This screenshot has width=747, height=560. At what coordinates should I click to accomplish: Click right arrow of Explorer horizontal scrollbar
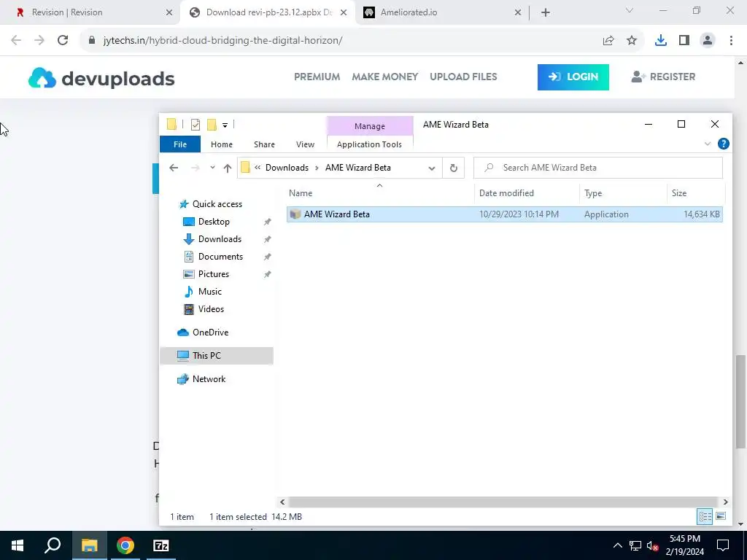725,502
